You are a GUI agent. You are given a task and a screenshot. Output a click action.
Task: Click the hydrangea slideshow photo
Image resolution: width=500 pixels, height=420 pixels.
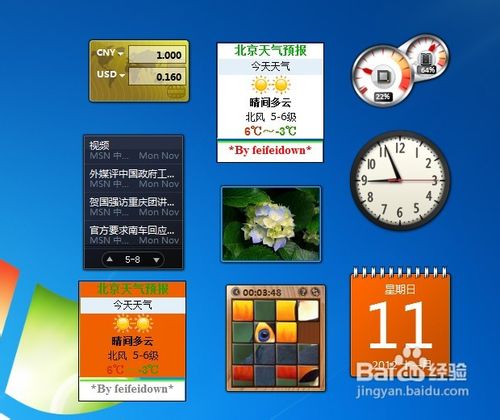pos(271,224)
